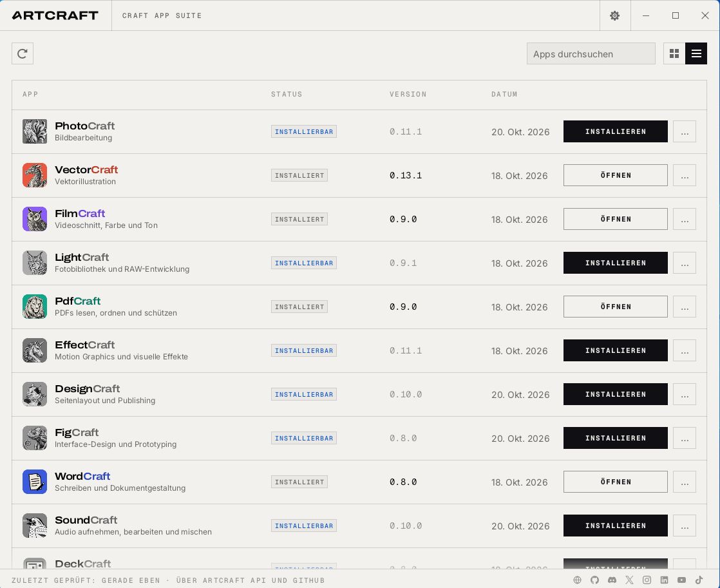
Task: Click the LightCraft lynx app icon
Action: (35, 263)
